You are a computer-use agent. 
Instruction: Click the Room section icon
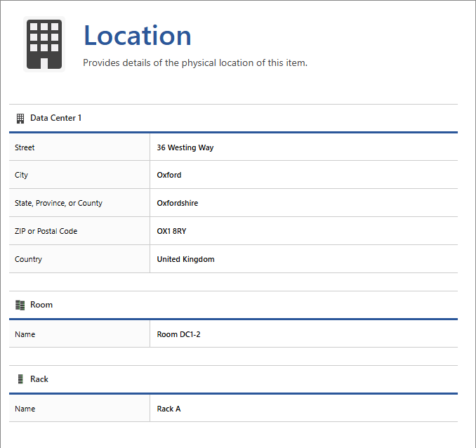tap(20, 305)
